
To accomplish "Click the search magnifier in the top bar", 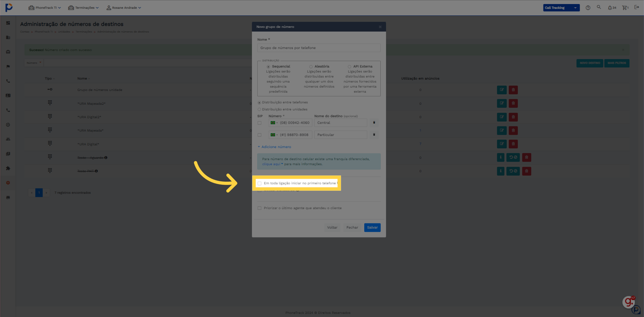I will 599,7.
